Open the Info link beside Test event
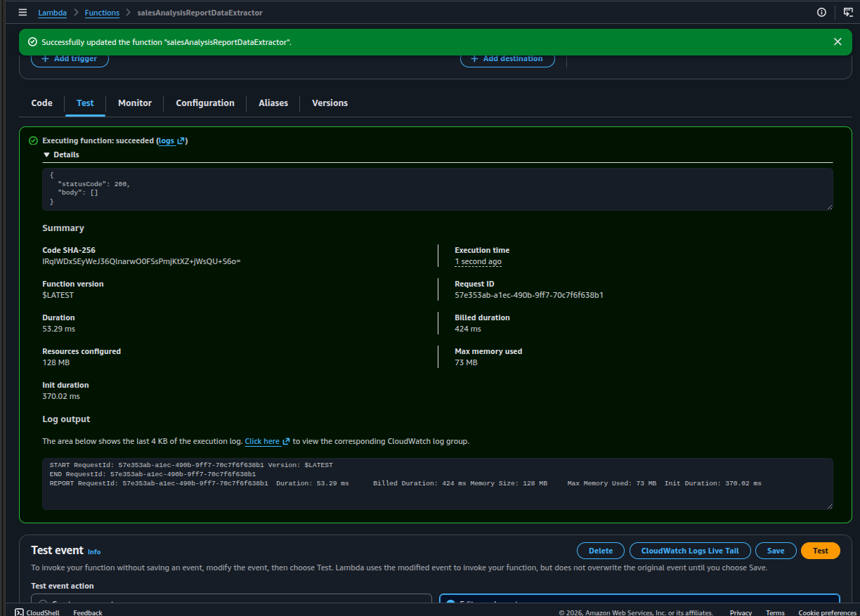 coord(94,551)
